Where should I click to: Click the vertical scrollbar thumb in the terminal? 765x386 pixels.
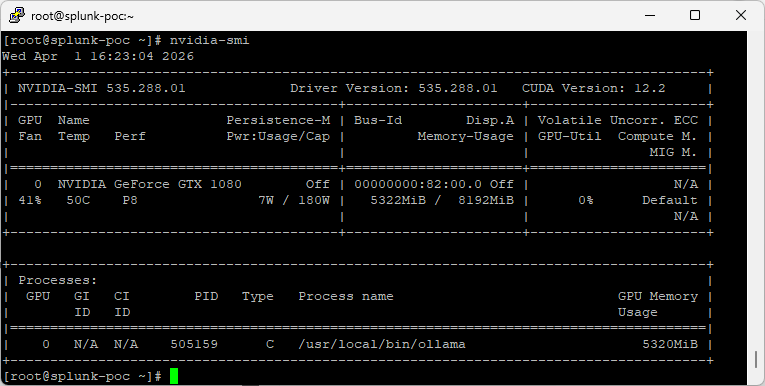click(x=756, y=360)
